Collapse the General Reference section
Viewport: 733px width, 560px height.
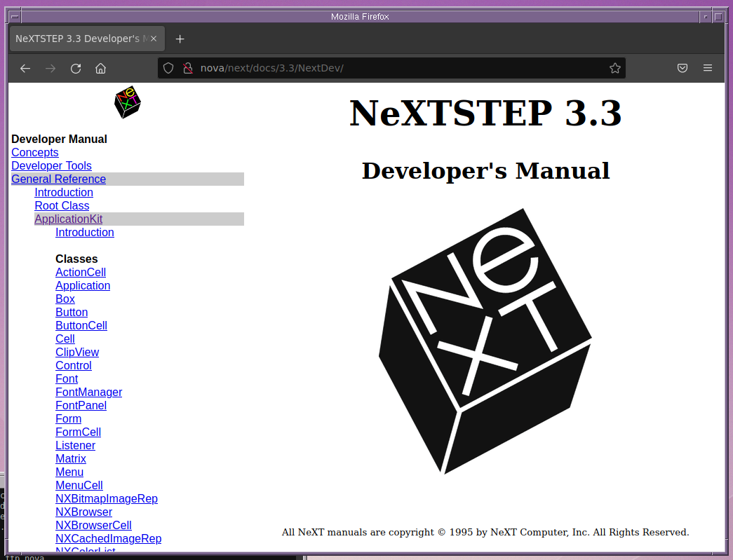[58, 179]
